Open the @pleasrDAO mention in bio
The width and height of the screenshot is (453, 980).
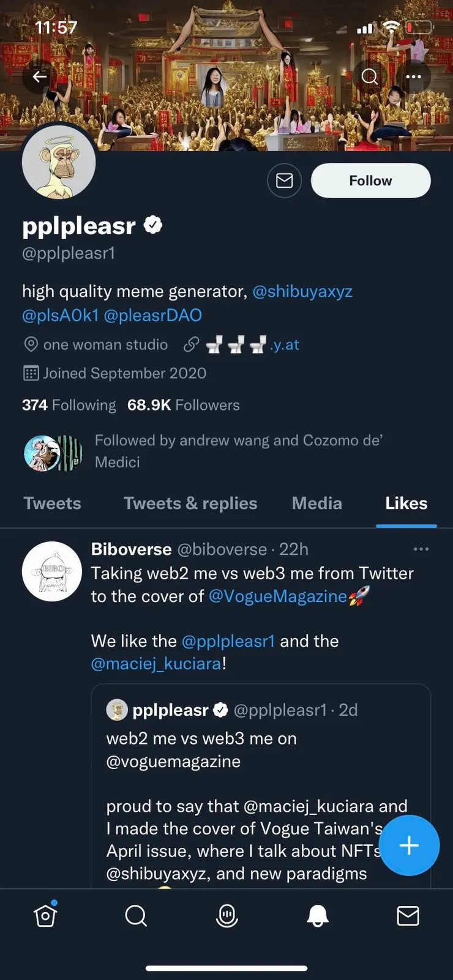tap(153, 315)
